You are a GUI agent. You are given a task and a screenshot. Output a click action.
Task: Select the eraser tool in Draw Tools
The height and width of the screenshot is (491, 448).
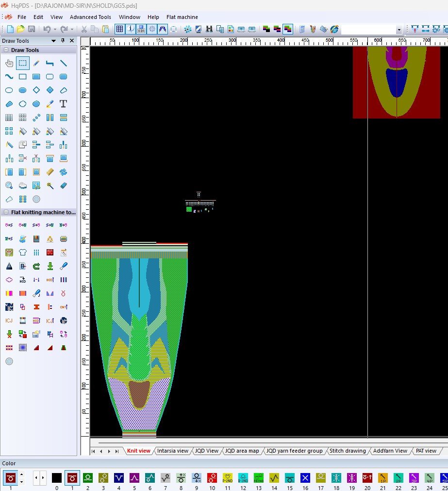(63, 186)
